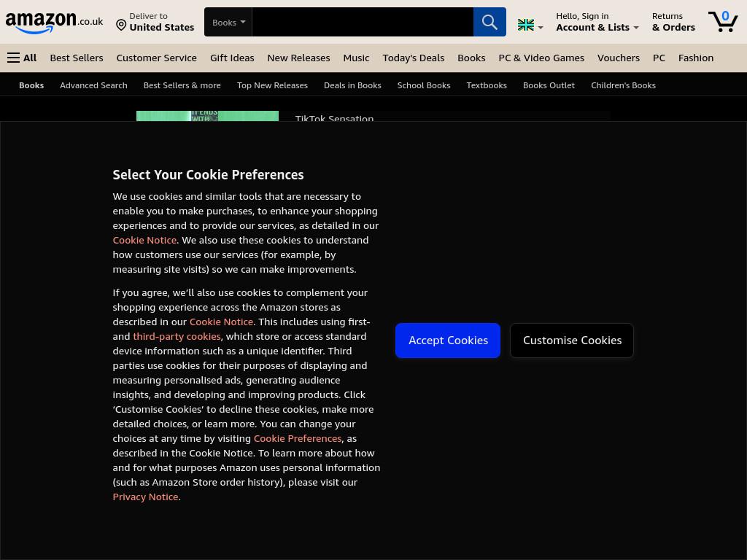Click the UK flag language selector
747x560 pixels.
click(530, 26)
